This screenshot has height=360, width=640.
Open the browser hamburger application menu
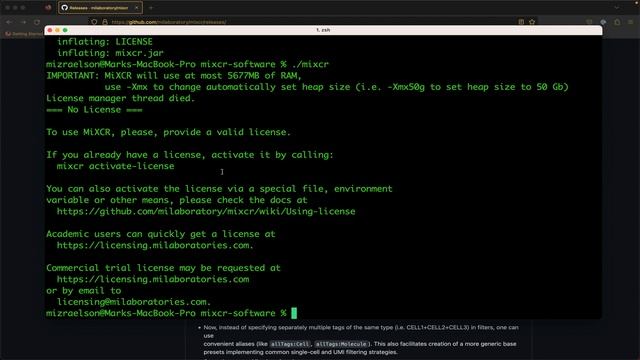click(x=631, y=22)
